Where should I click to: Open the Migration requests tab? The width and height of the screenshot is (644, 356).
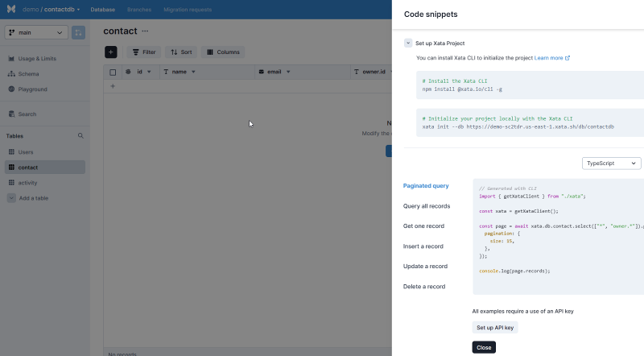tap(188, 10)
